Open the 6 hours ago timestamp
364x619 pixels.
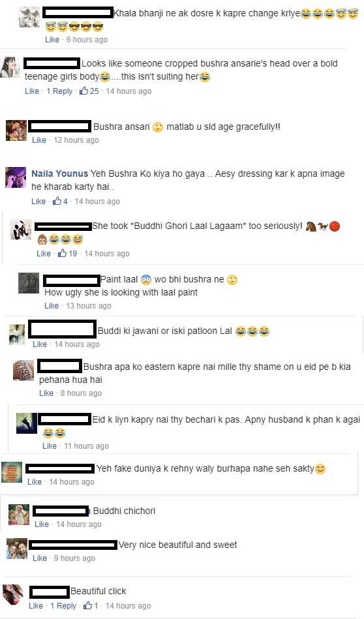87,40
